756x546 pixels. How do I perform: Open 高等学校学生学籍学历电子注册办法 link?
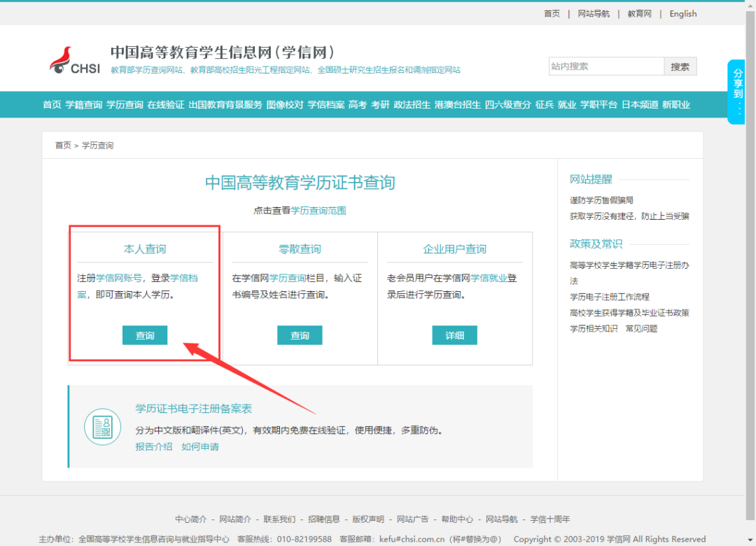[629, 272]
